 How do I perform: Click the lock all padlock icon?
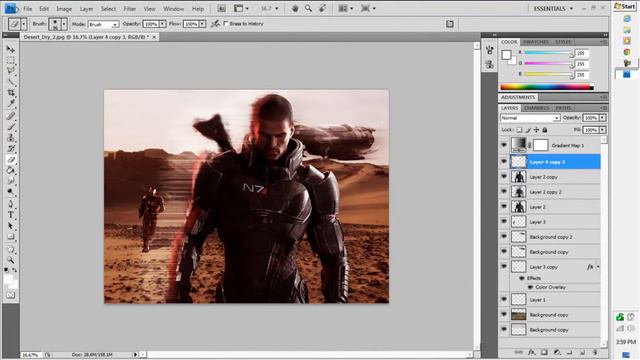(x=544, y=130)
